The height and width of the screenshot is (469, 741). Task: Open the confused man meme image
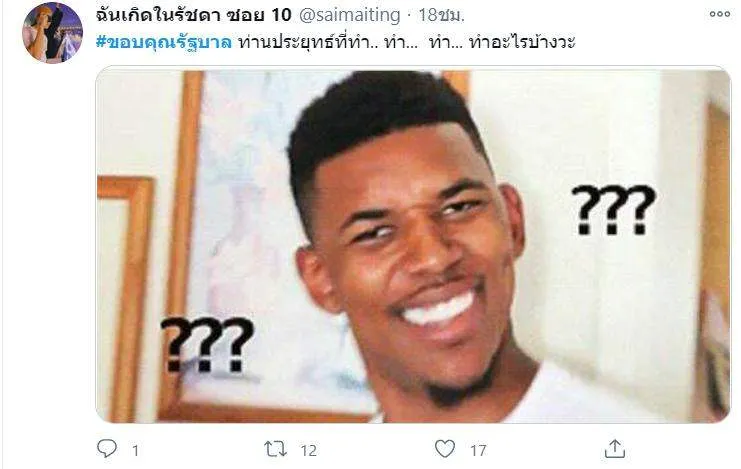(x=414, y=244)
